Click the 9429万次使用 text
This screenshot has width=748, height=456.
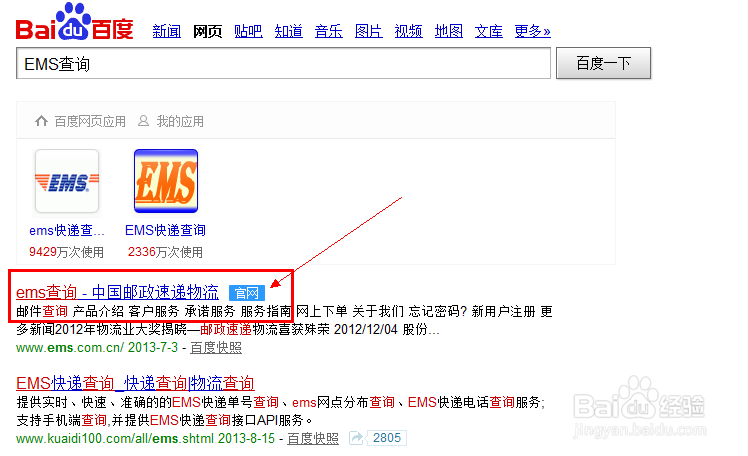coord(66,252)
